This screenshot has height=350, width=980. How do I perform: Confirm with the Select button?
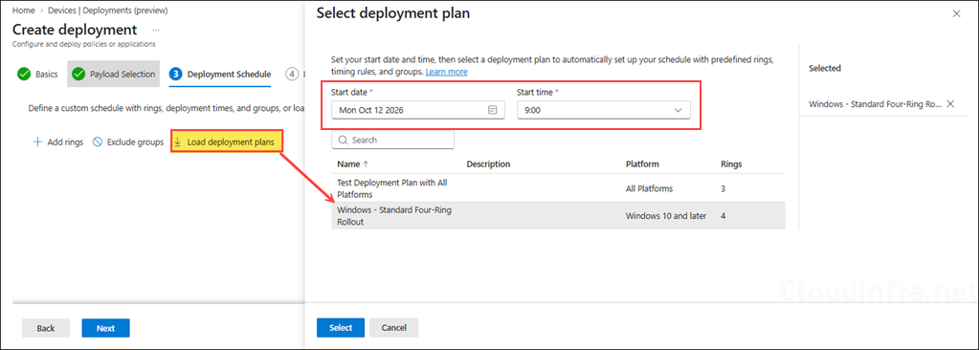(341, 328)
